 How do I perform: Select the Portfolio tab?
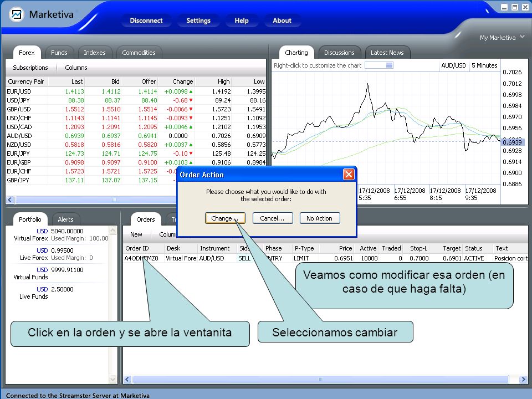(30, 219)
